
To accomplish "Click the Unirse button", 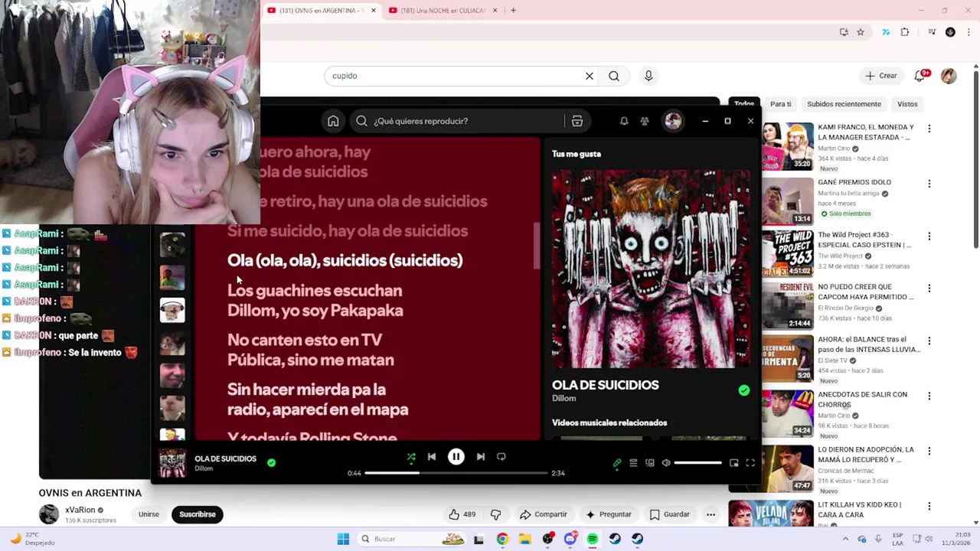I will 149,514.
